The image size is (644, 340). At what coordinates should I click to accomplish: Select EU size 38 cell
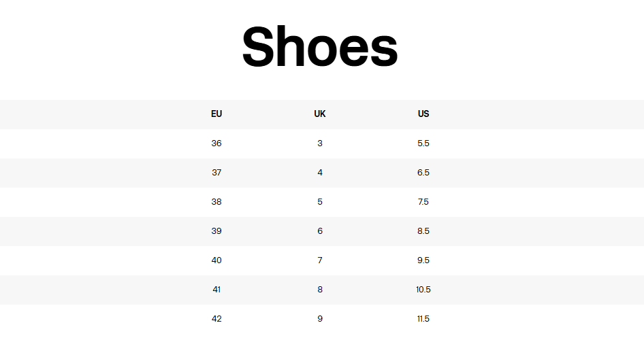(x=216, y=202)
